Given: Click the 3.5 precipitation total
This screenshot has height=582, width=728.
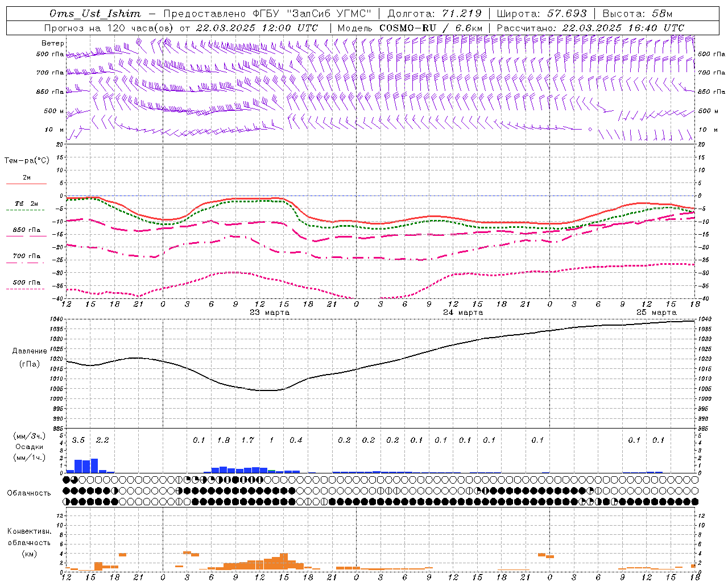Looking at the screenshot, I should click(78, 440).
